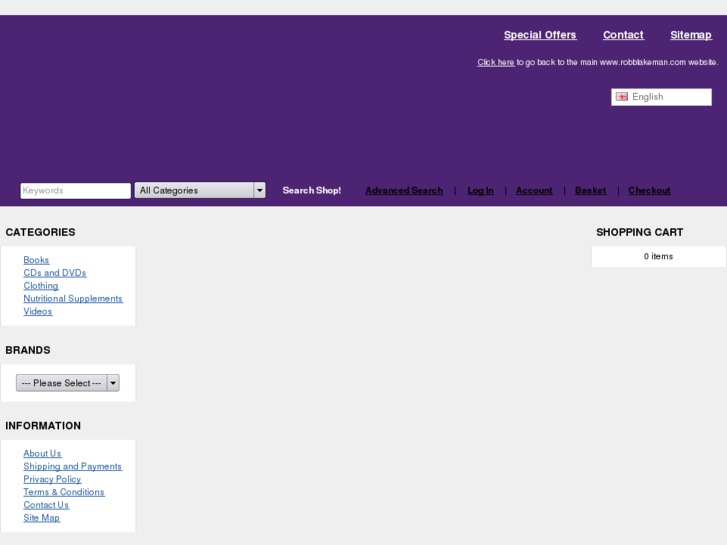This screenshot has height=545, width=727.
Task: Open the About Us page
Action: 42,453
